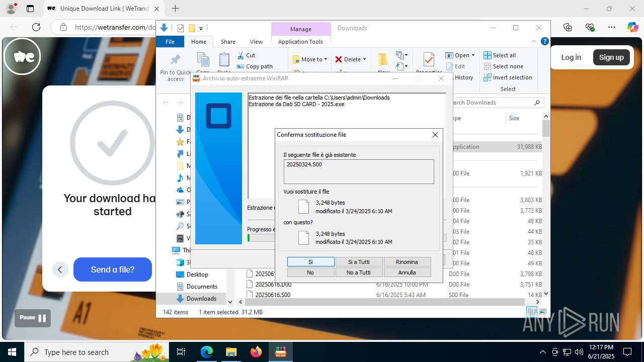Image resolution: width=644 pixels, height=362 pixels.
Task: Open a new Edge browser tab
Action: click(x=175, y=9)
